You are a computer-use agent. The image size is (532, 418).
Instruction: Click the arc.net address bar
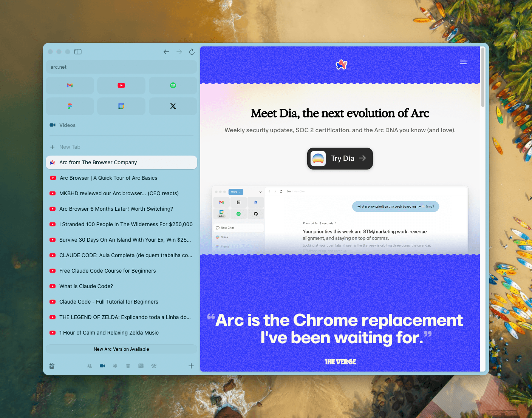121,67
